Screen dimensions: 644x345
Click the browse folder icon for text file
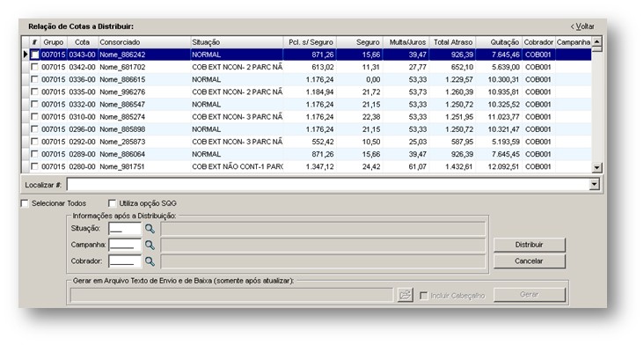tap(405, 295)
